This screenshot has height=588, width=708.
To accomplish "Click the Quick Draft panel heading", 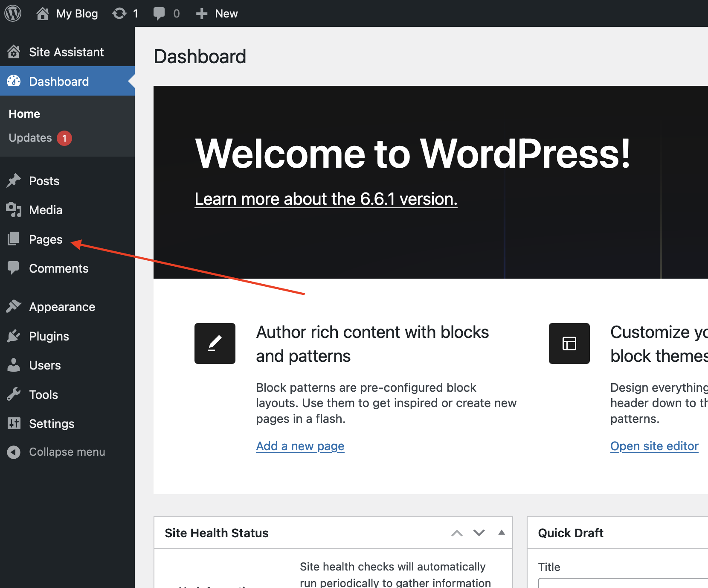I will [571, 533].
